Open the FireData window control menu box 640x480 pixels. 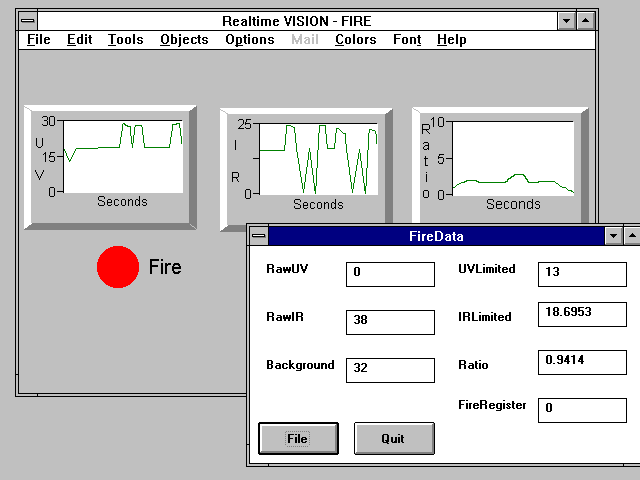[x=259, y=237]
